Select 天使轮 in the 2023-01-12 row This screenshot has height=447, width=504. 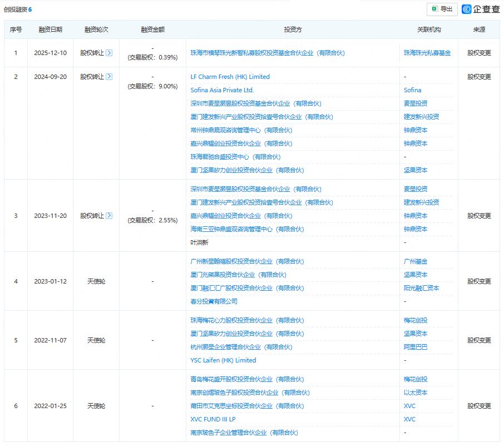(96, 281)
